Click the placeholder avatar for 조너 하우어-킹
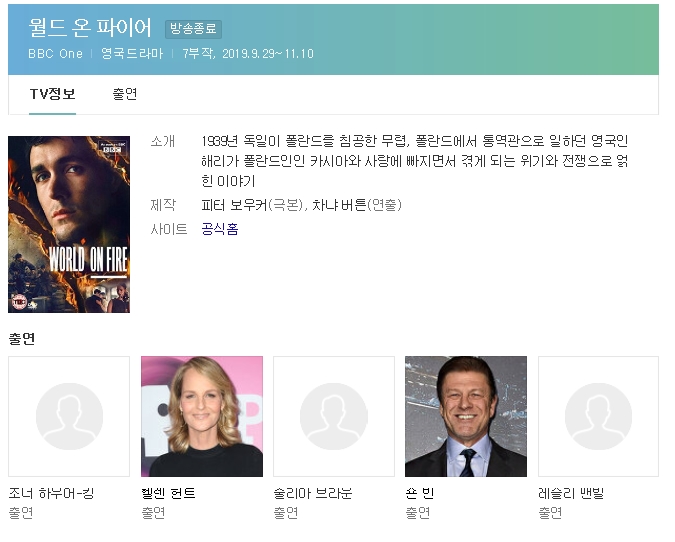The height and width of the screenshot is (542, 675). (x=69, y=416)
